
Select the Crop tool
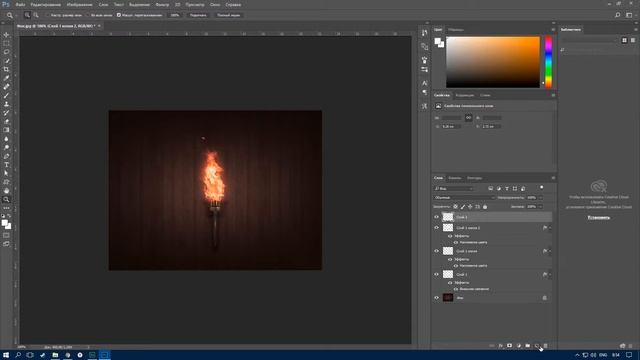(6, 69)
